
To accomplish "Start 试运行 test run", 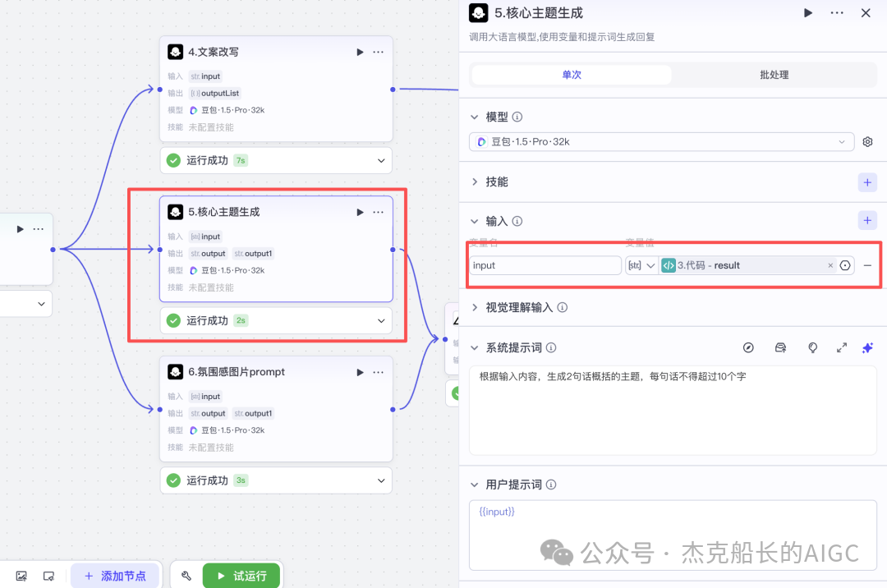I will tap(241, 577).
